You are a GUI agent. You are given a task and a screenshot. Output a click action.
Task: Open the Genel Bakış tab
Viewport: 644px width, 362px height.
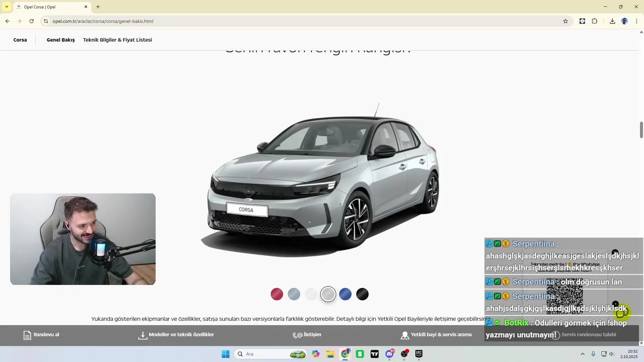tap(61, 40)
